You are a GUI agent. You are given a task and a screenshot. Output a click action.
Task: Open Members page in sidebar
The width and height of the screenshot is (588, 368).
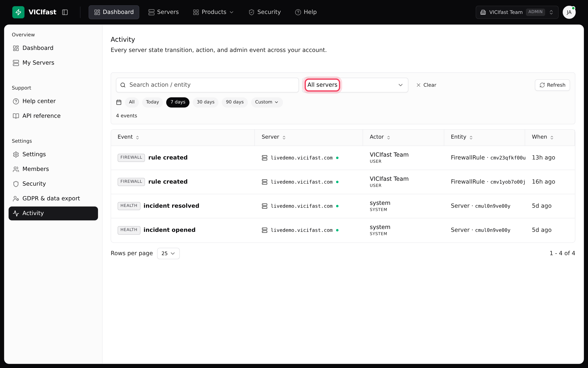click(53, 169)
